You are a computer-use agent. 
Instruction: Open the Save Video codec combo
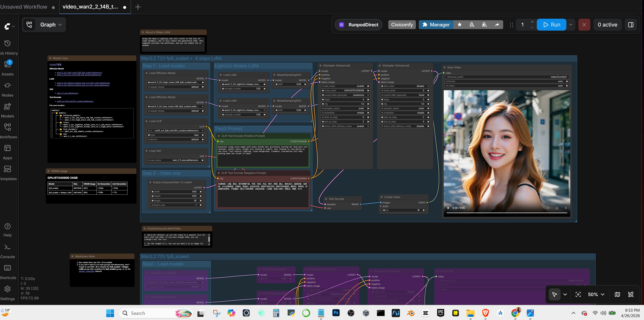point(507,86)
